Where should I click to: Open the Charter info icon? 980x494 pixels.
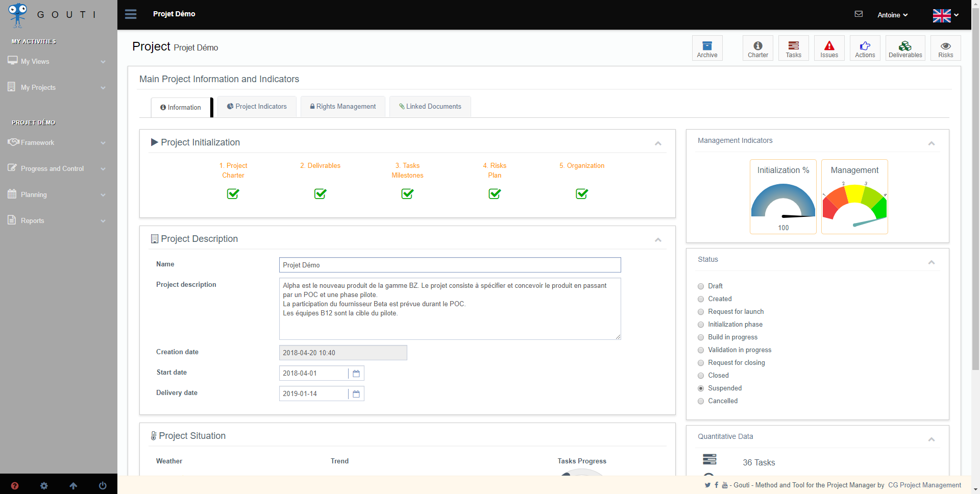click(x=757, y=48)
